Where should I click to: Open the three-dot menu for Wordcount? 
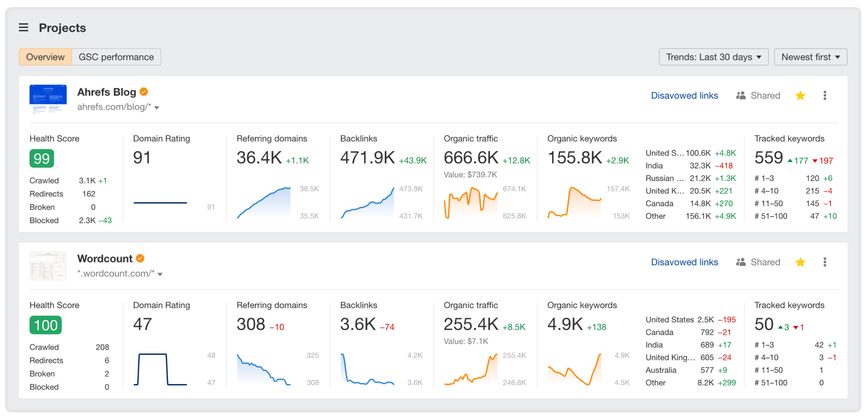point(825,262)
